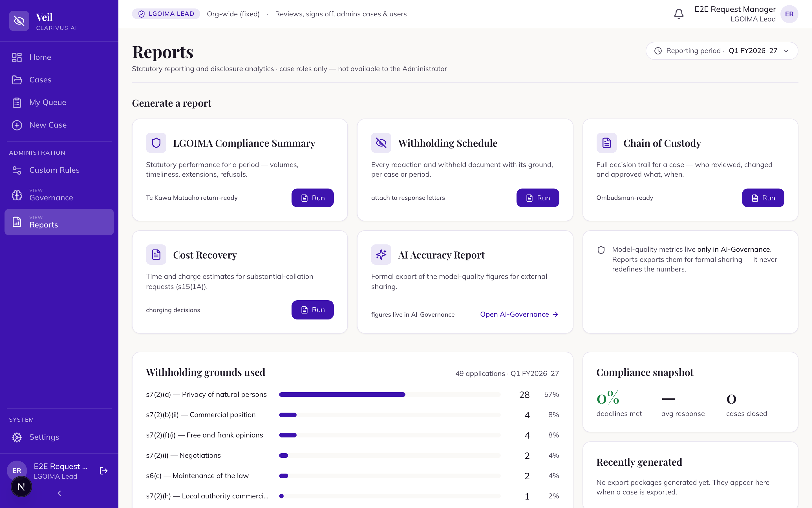Open Governance view in the sidebar
Screen dimensions: 812x508
[59, 195]
